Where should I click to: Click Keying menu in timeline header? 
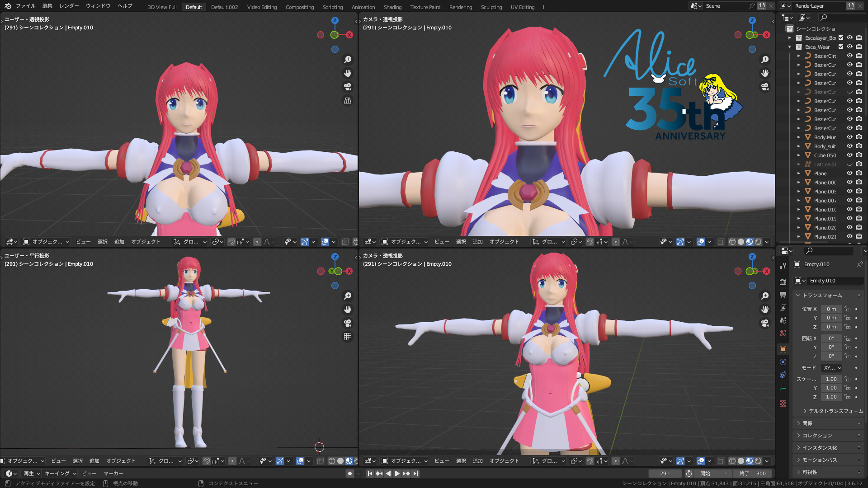tap(60, 474)
